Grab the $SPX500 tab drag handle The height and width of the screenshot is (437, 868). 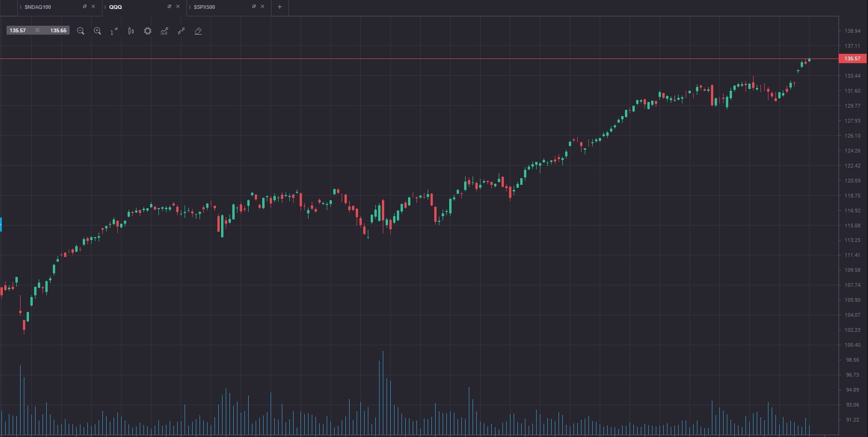coord(190,7)
